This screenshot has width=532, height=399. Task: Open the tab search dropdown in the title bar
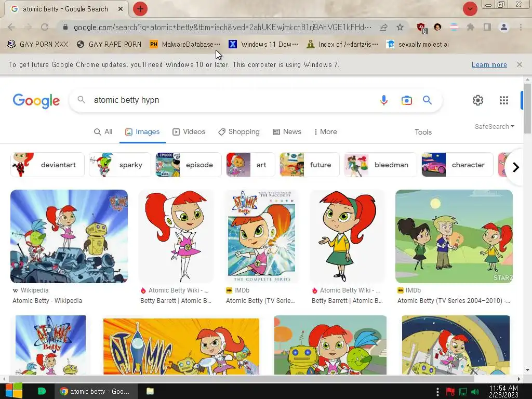(x=470, y=9)
